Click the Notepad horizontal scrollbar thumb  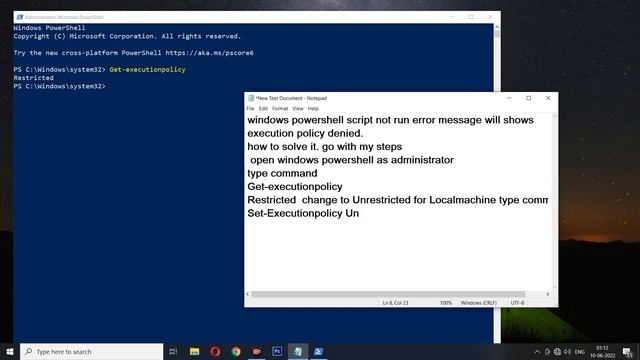point(388,294)
